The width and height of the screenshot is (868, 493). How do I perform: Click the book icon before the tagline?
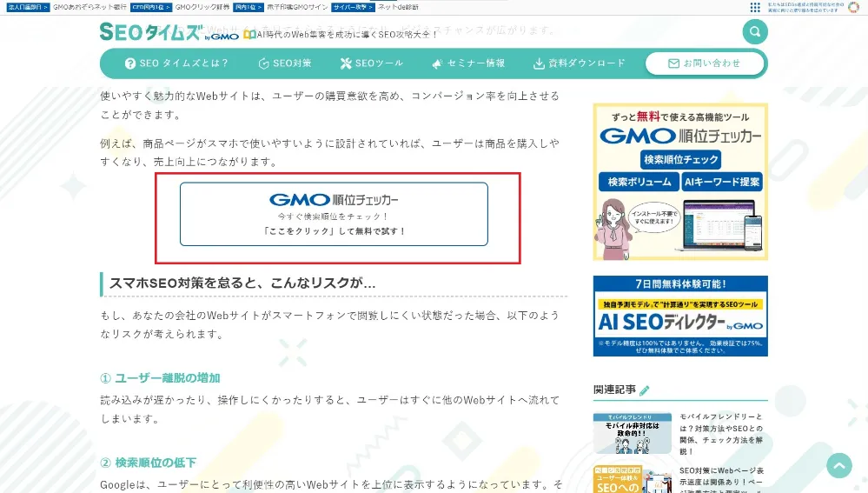point(249,34)
